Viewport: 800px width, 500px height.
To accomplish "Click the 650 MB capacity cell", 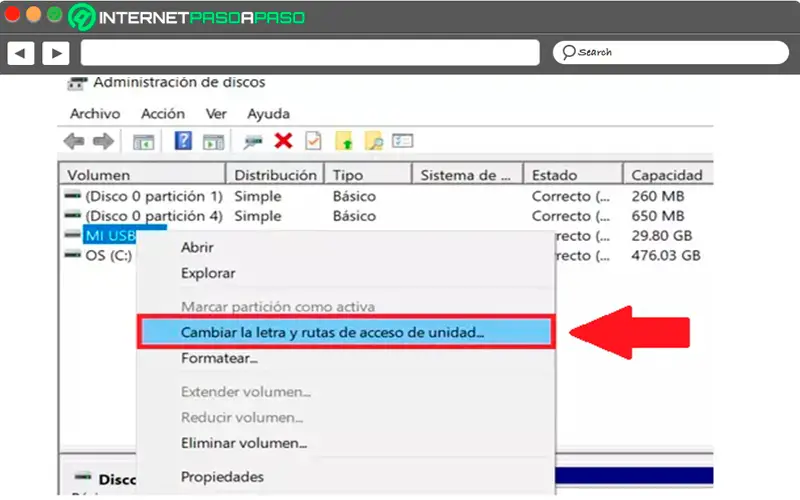I will pyautogui.click(x=658, y=216).
